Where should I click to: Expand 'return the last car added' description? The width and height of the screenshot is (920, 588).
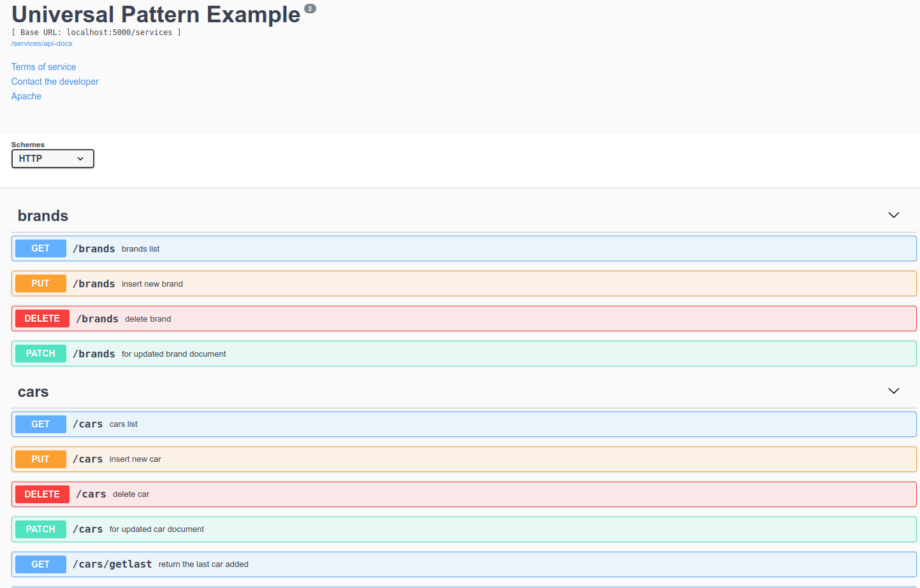[x=203, y=564]
